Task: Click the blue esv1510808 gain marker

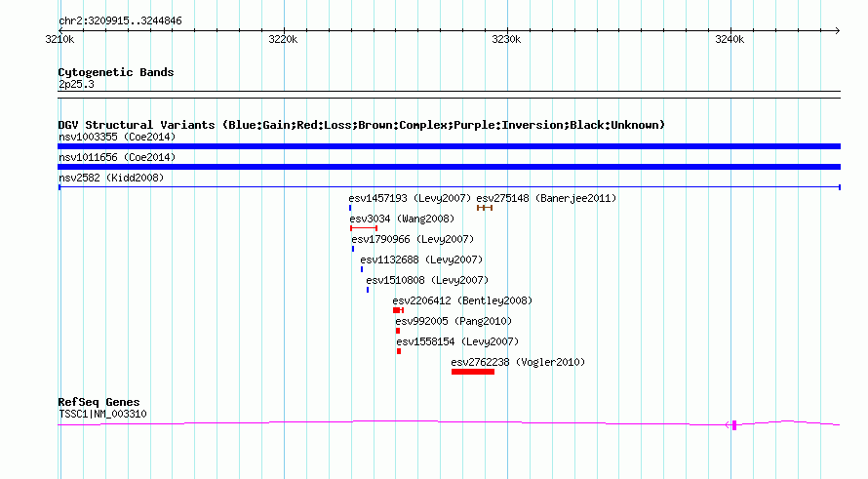Action: [368, 290]
